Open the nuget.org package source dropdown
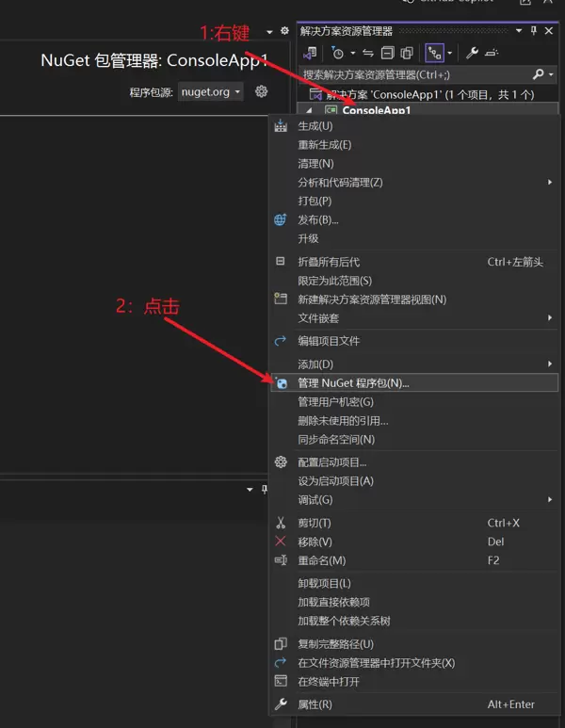The image size is (565, 728). point(211,92)
